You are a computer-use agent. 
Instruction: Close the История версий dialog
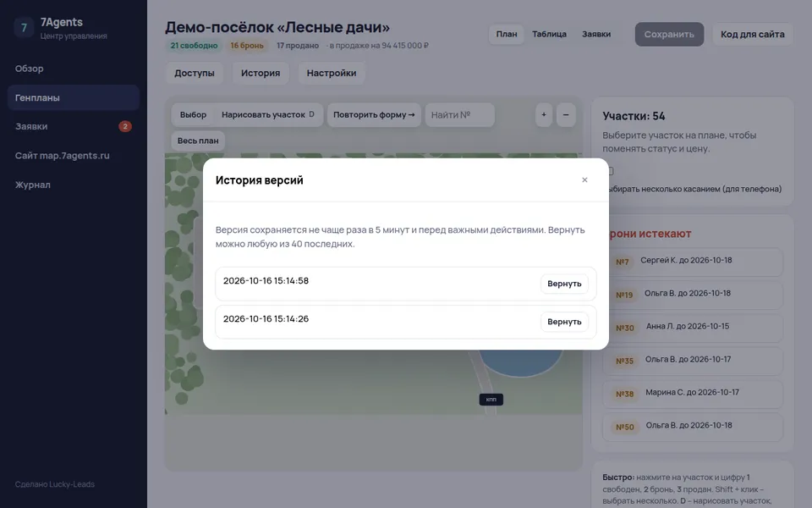pos(584,179)
